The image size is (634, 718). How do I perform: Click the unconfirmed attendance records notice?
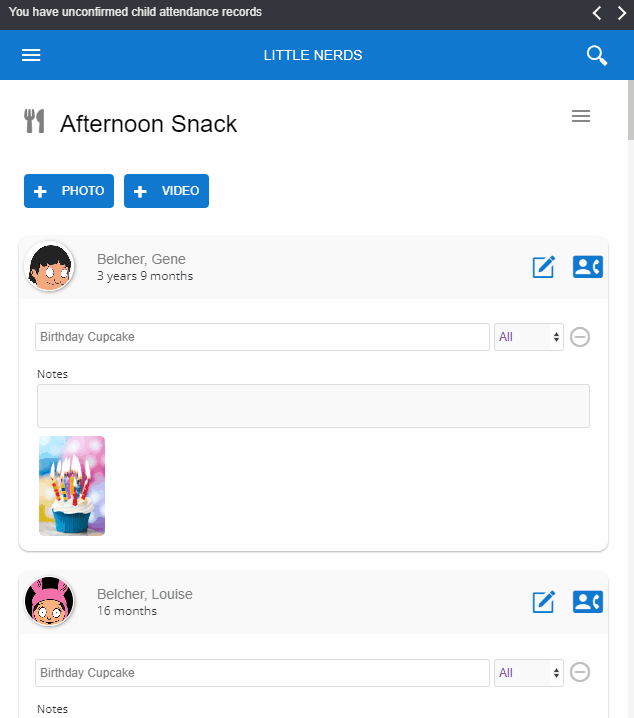(x=135, y=12)
